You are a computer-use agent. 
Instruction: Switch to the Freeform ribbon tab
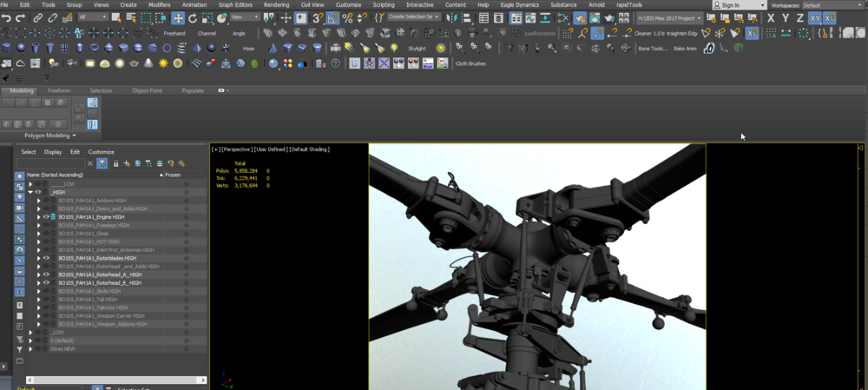[x=59, y=90]
